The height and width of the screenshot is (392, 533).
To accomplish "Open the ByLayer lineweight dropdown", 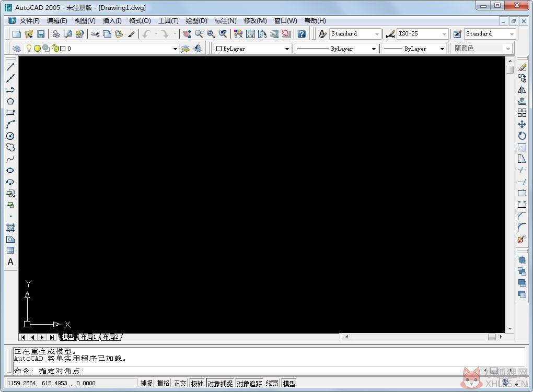I will (x=442, y=49).
